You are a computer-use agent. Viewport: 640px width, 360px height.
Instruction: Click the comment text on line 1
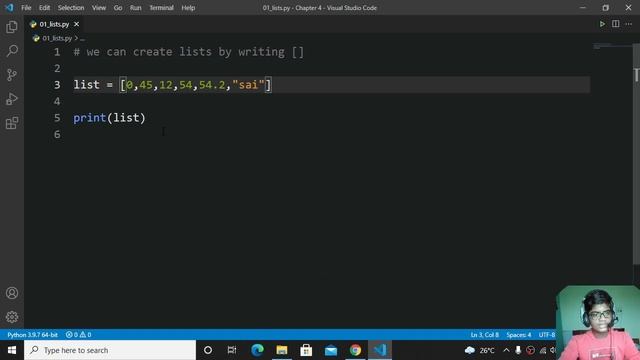point(189,52)
